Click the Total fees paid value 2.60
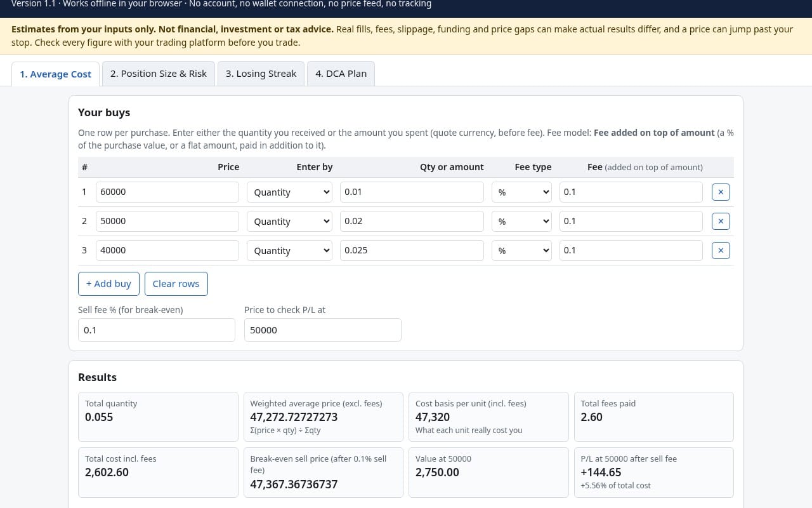The height and width of the screenshot is (508, 812). coord(591,417)
